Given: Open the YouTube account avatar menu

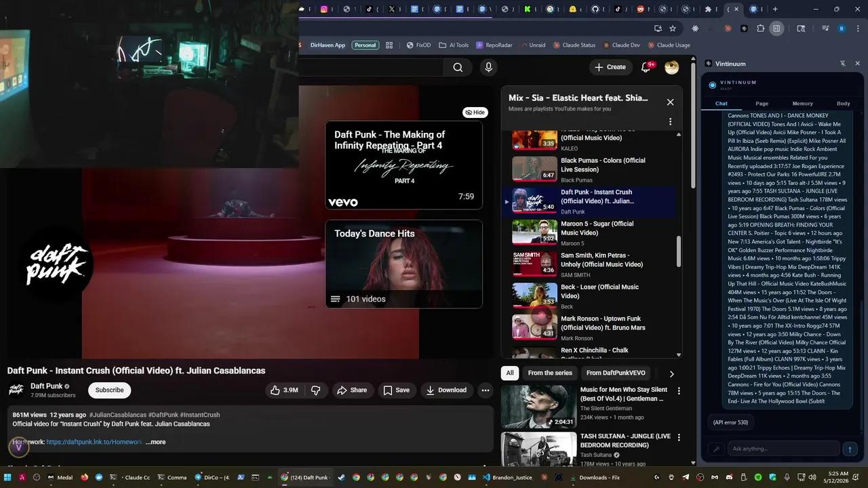Looking at the screenshot, I should [x=671, y=67].
